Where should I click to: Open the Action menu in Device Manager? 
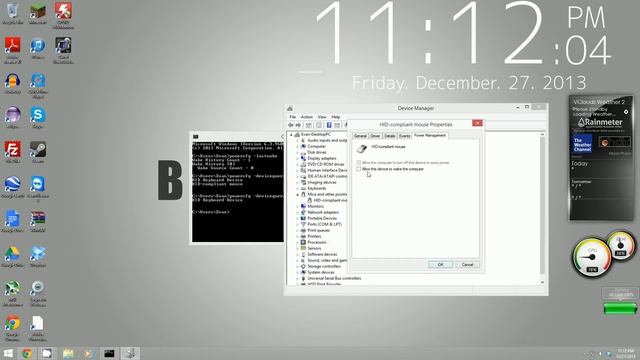(x=307, y=117)
